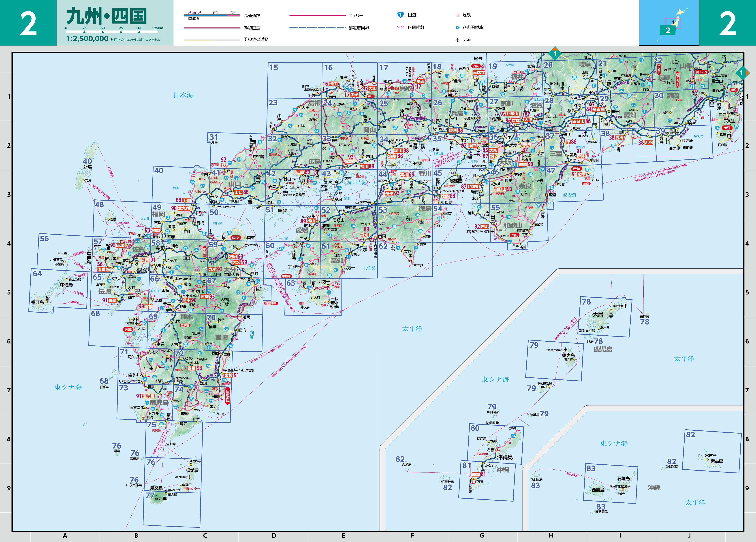The width and height of the screenshot is (756, 542).
Task: Click the 日向灘 sea label
Action: coord(252,332)
